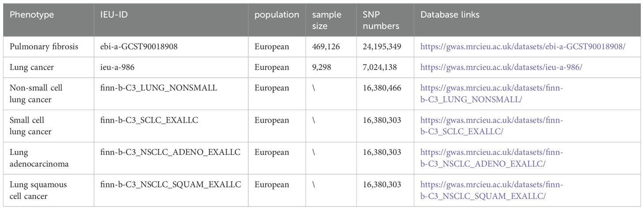Select the Pulmonary fibrosis phenotype cell
The width and height of the screenshot is (644, 210).
pyautogui.click(x=44, y=47)
